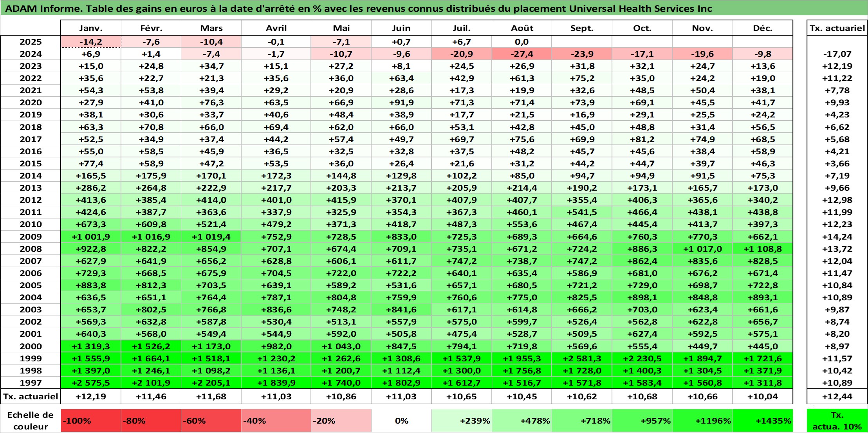Select monthly rate +10,04 under Déc.
Viewport: 868px width, 433px height.
763,397
